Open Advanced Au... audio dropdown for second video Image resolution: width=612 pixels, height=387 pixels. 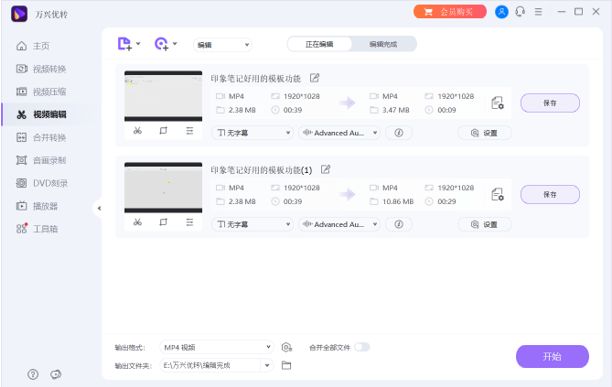[339, 224]
